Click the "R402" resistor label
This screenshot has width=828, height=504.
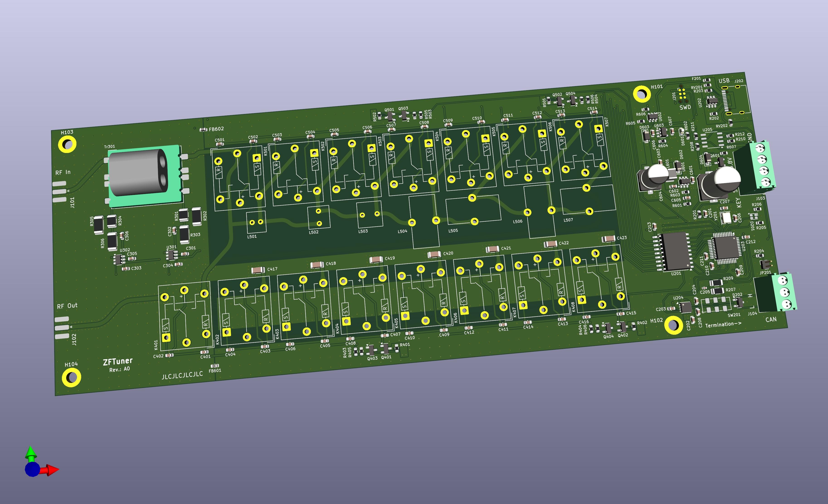pos(642,323)
